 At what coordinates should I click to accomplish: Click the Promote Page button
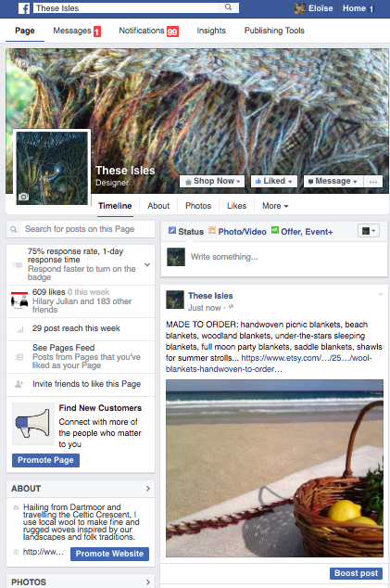pos(45,460)
